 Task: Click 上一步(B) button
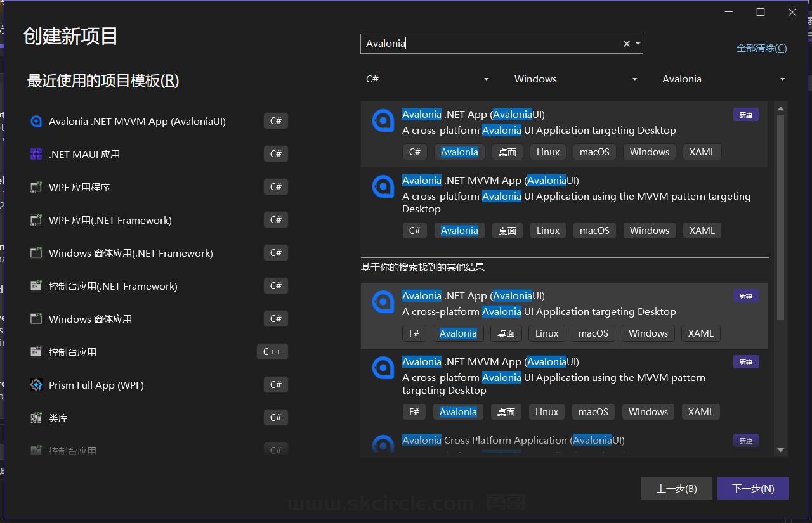tap(676, 489)
